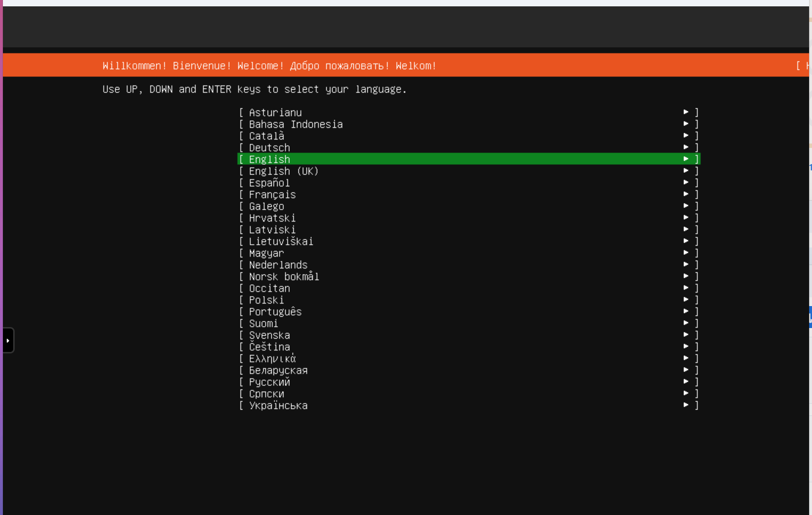Viewport: 812px width, 515px height.
Task: Choose Polski from language list
Action: [x=469, y=300]
